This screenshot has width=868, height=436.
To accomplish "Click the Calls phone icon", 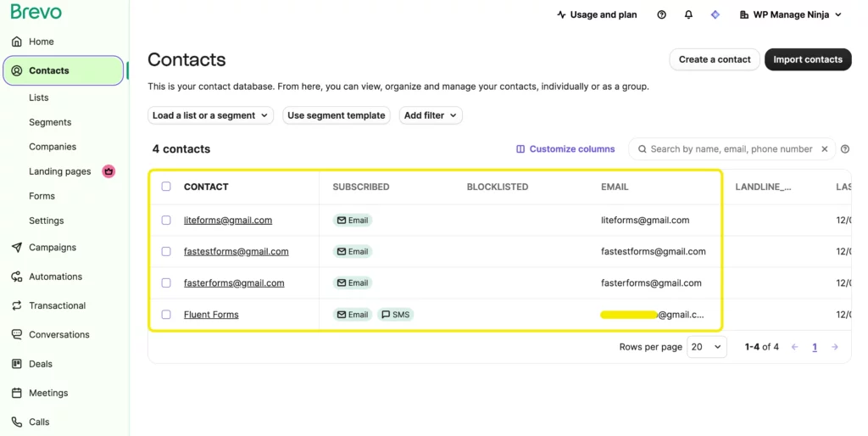I will pos(17,422).
